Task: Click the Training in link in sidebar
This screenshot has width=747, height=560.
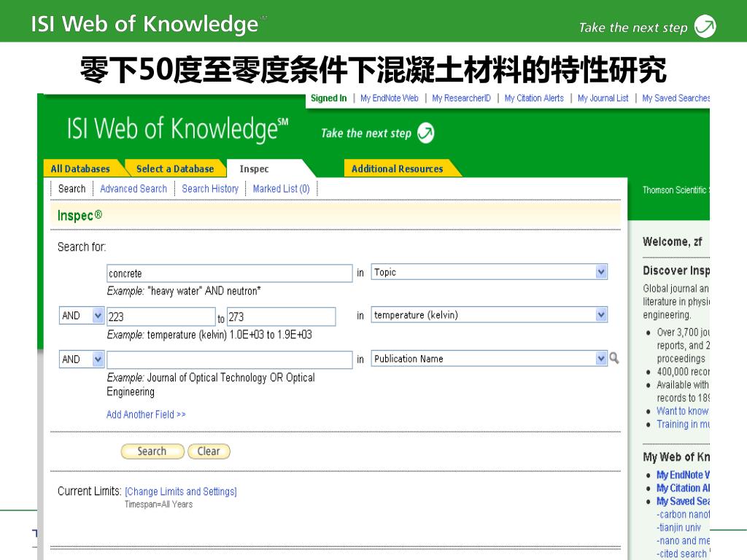Action: click(x=683, y=424)
